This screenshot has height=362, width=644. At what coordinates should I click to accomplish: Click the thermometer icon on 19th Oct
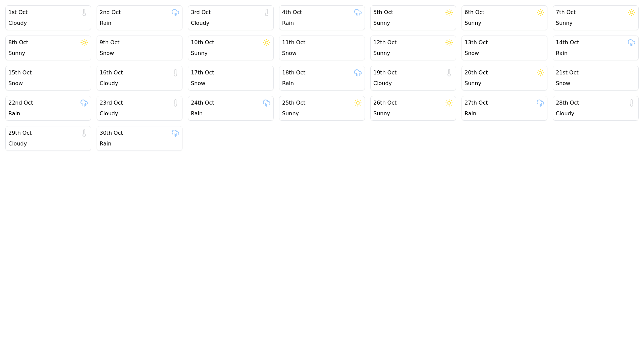tap(449, 73)
